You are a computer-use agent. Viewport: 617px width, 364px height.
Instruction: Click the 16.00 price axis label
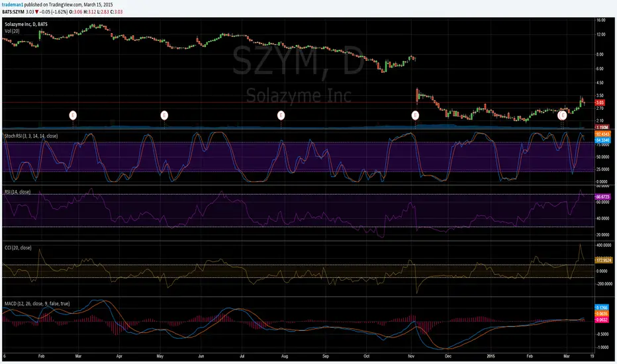coord(601,20)
